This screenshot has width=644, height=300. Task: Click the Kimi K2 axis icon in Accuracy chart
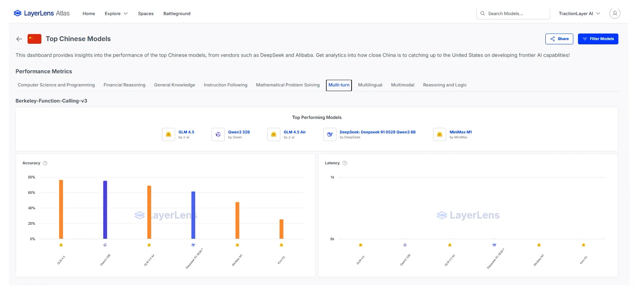pyautogui.click(x=281, y=245)
